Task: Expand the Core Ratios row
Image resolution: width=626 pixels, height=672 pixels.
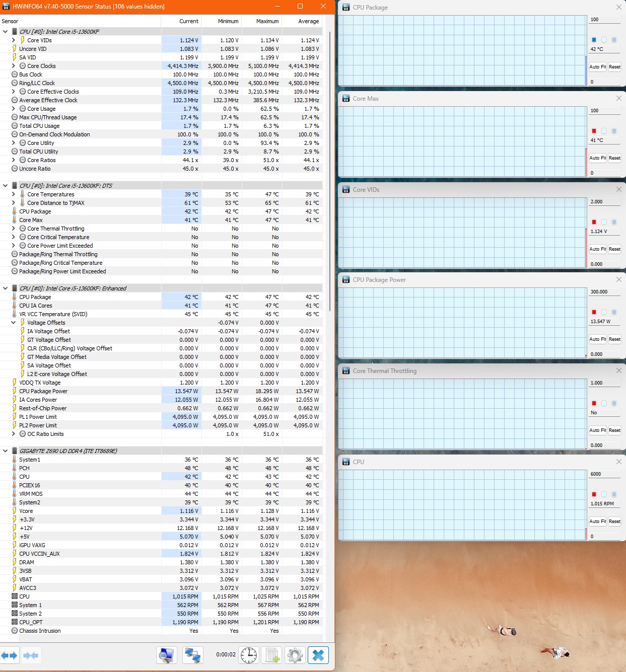Action: [14, 160]
